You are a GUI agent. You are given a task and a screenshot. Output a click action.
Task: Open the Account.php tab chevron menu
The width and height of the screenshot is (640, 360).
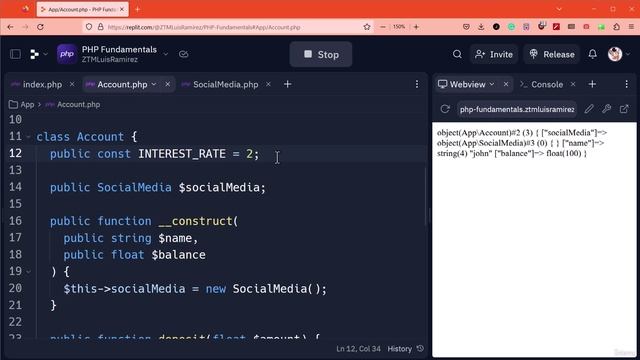point(154,84)
